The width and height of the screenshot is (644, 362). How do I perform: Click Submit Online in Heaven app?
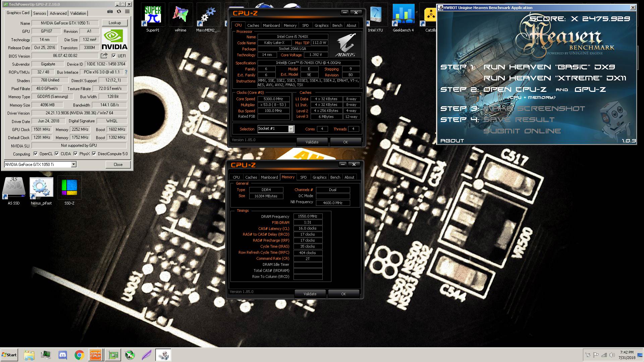522,131
